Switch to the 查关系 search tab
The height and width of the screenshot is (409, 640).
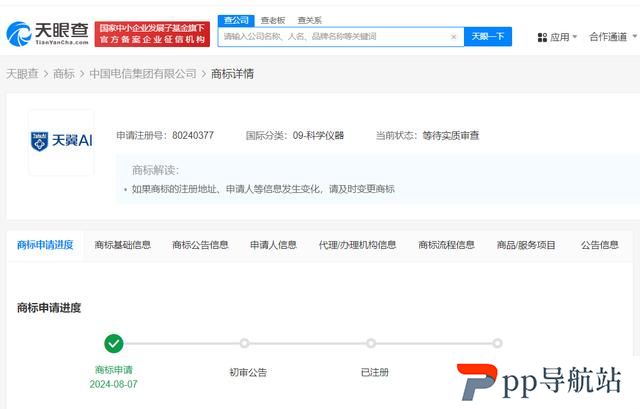point(310,20)
